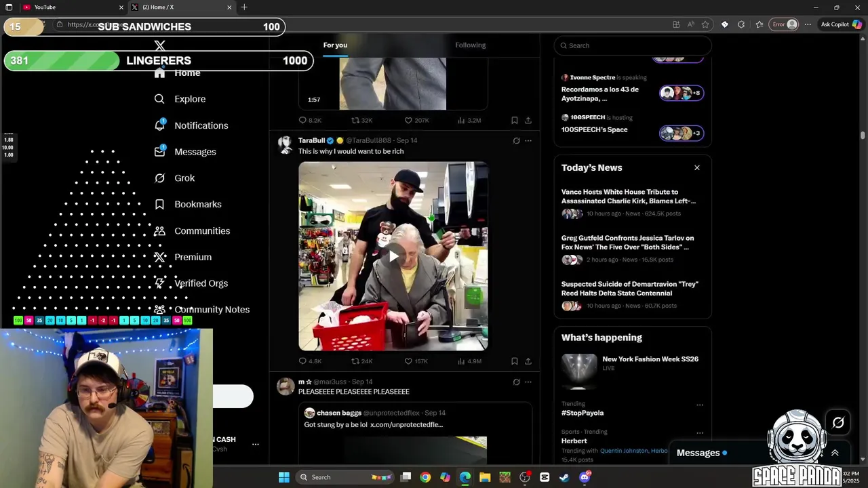Reply to the top post with 8.2K replies
This screenshot has width=868, height=488.
[x=310, y=120]
